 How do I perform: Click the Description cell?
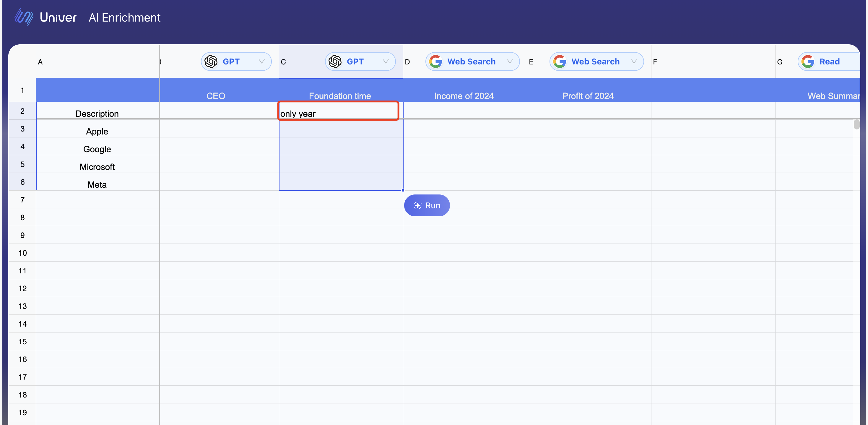tap(98, 111)
